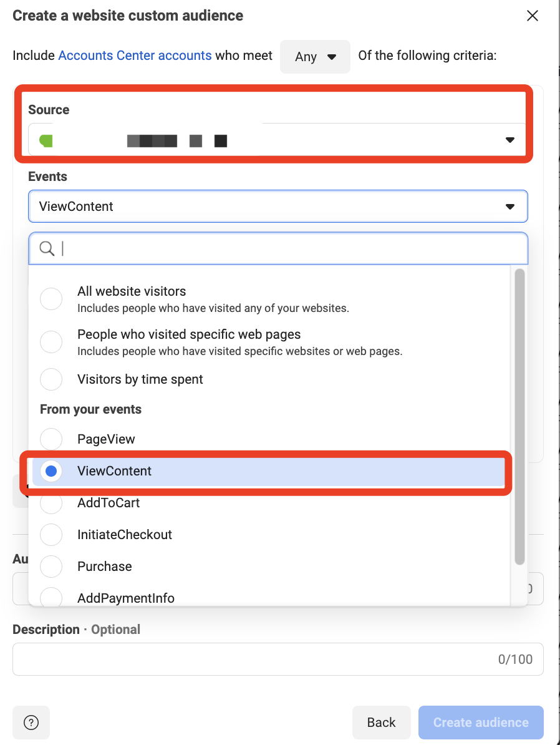560x745 pixels.
Task: Click the selected ViewContent option
Action: pyautogui.click(x=268, y=471)
